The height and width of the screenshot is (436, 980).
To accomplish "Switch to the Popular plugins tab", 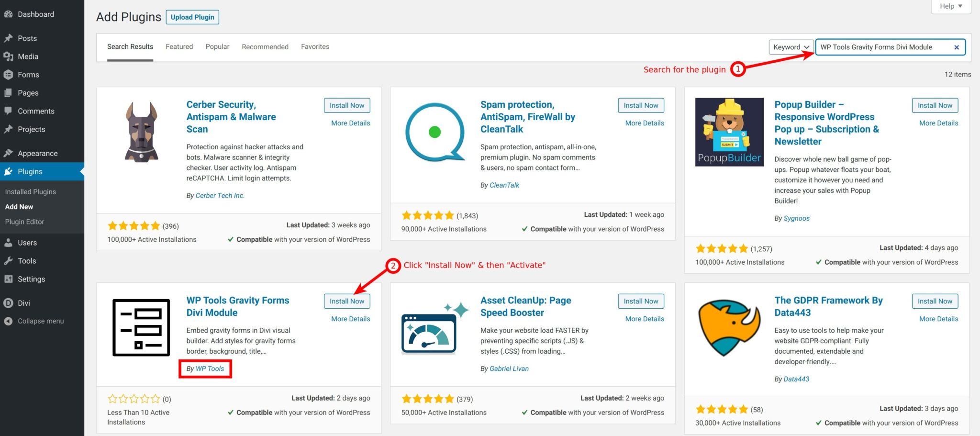I will (217, 46).
